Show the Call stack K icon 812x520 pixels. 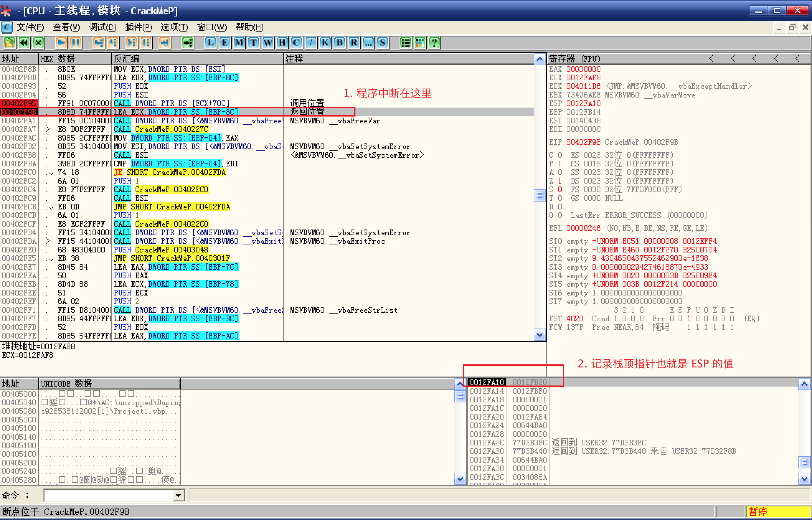325,43
